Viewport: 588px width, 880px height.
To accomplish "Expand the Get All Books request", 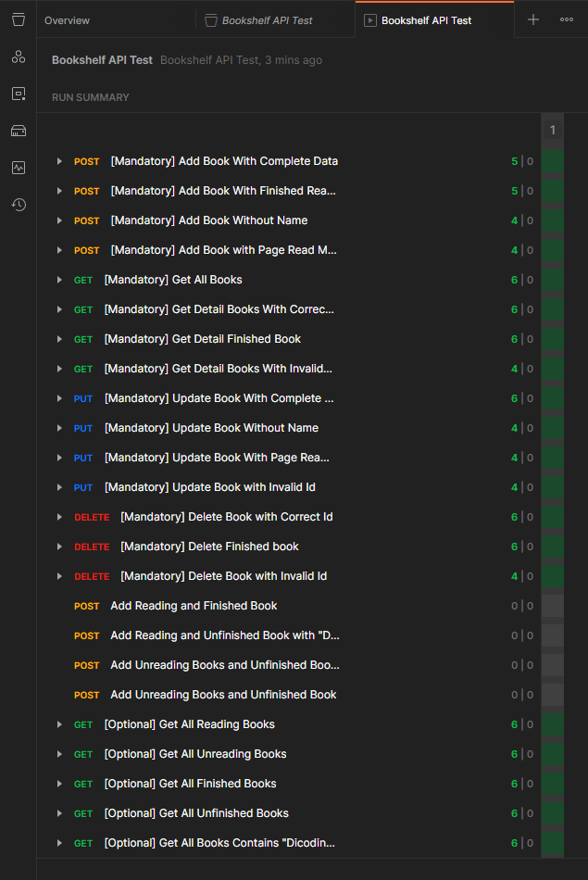I will tap(59, 280).
